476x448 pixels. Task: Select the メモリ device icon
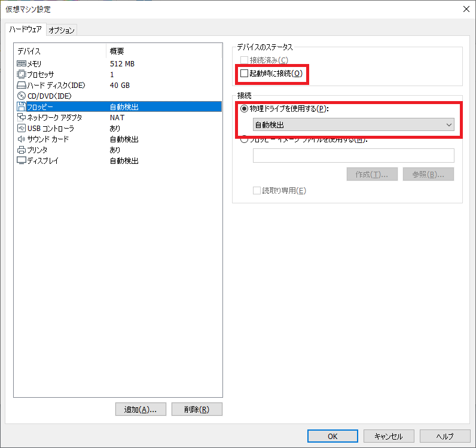[x=22, y=63]
